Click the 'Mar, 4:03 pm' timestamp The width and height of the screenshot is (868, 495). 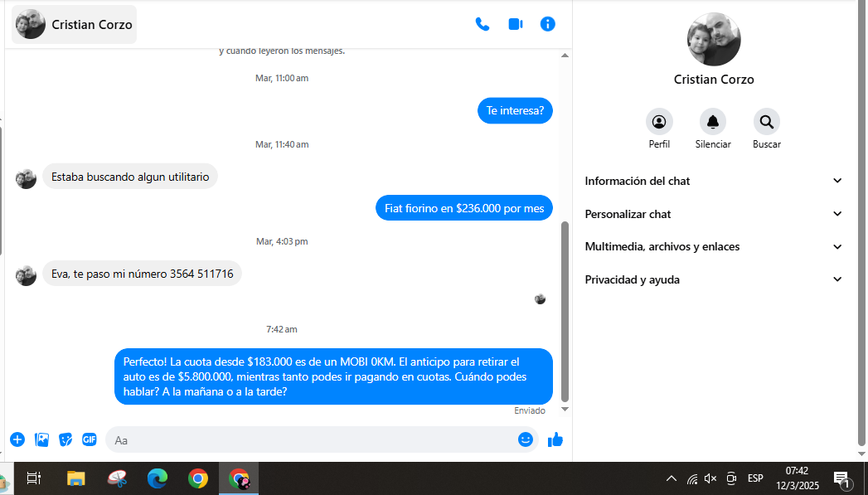(282, 241)
